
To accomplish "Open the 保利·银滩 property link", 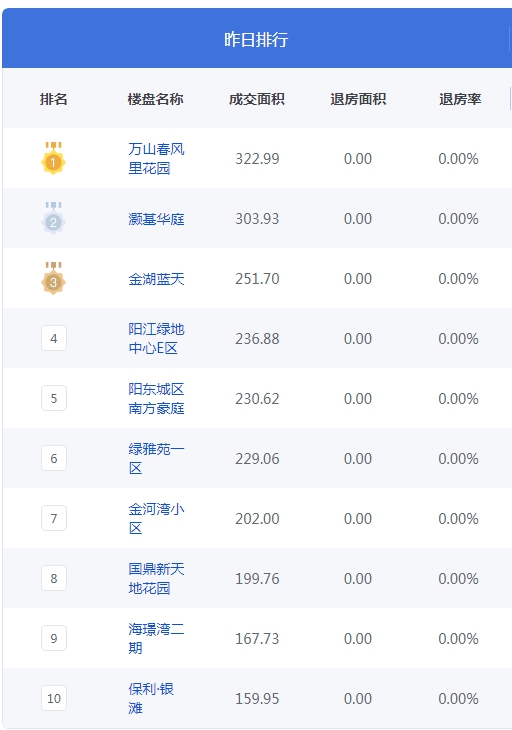I will click(151, 698).
